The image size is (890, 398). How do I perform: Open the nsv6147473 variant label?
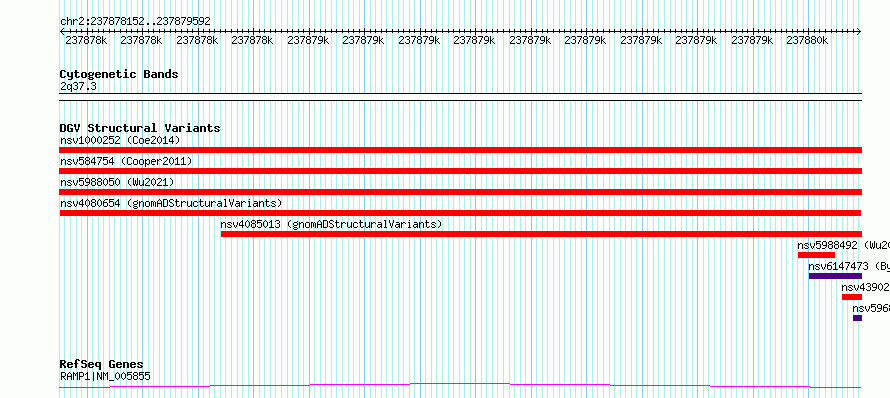click(849, 266)
